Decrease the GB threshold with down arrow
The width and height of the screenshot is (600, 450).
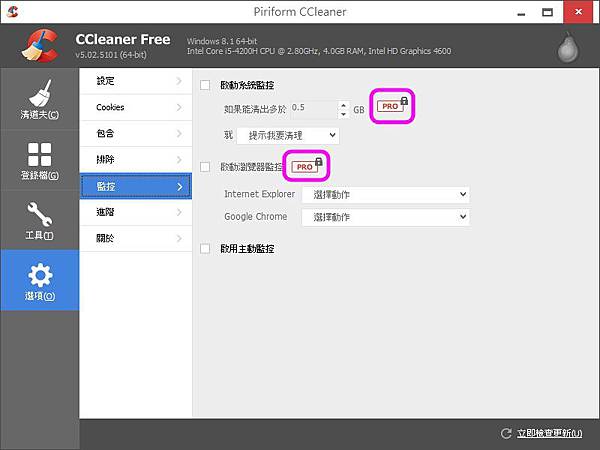coord(344,114)
